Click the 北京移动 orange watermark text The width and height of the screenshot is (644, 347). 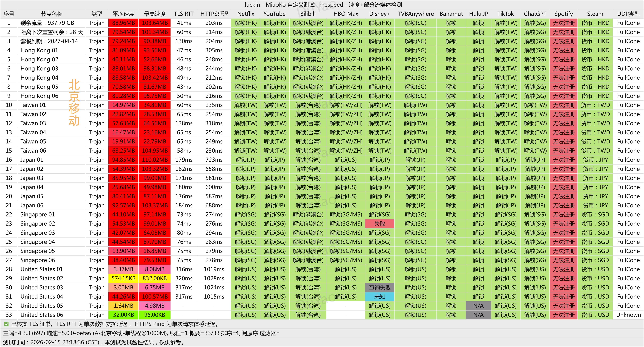pyautogui.click(x=74, y=103)
